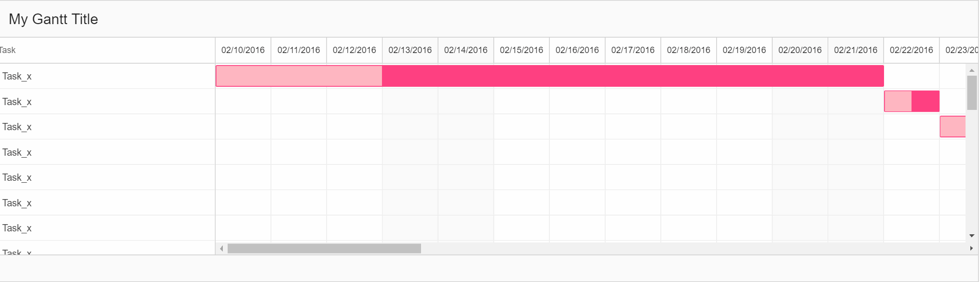Click the 02/21/2016 date column header
The height and width of the screenshot is (282, 980).
[856, 50]
